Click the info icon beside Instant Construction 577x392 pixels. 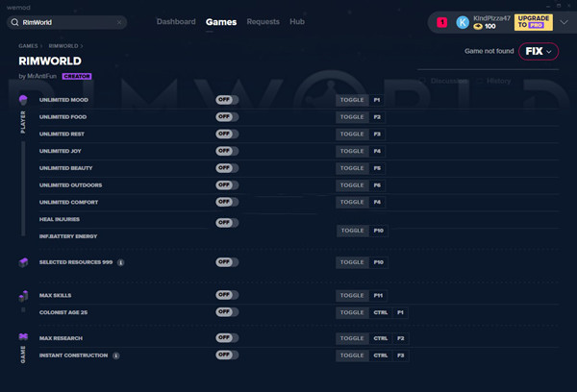point(116,355)
